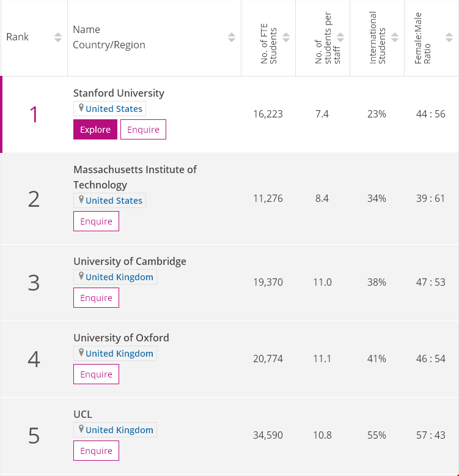Screen dimensions: 459x476
Task: Open the Stanford University name link
Action: click(x=119, y=93)
